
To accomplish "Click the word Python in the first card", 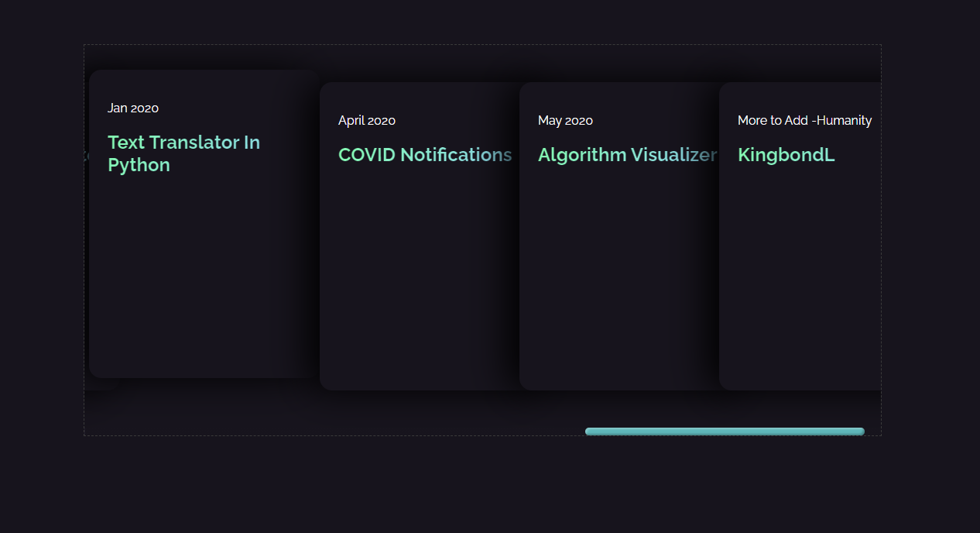I will click(139, 165).
